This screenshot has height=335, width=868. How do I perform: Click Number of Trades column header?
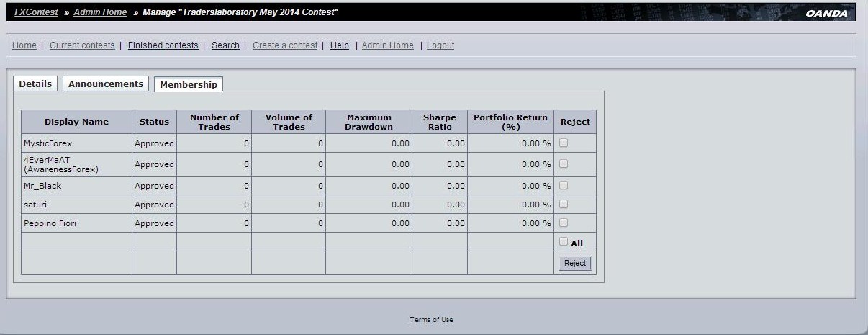tap(214, 122)
